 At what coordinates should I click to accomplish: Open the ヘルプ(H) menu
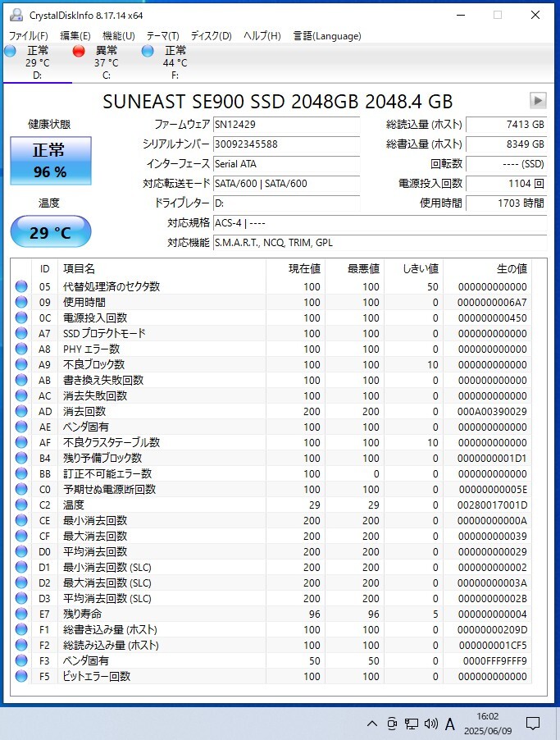coord(262,36)
